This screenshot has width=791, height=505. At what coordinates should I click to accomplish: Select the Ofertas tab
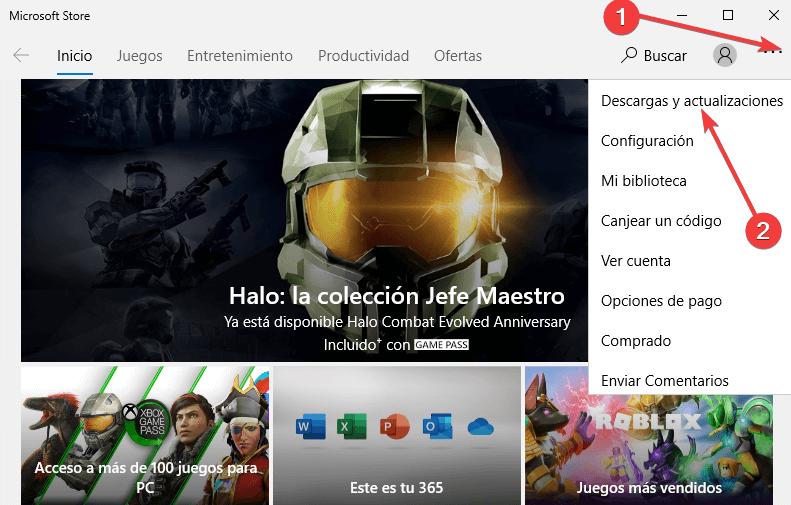click(x=458, y=55)
